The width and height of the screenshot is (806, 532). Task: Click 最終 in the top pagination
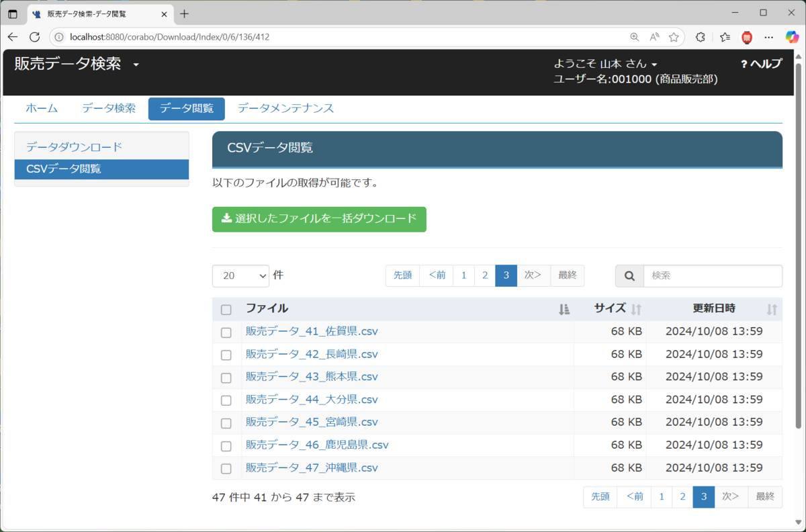[x=568, y=275]
